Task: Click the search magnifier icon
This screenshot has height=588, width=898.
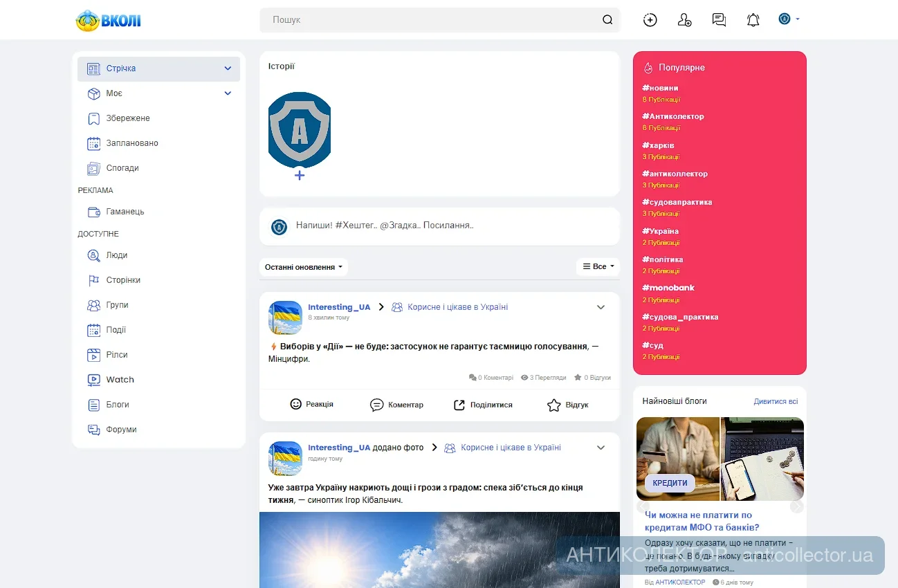Action: click(607, 20)
